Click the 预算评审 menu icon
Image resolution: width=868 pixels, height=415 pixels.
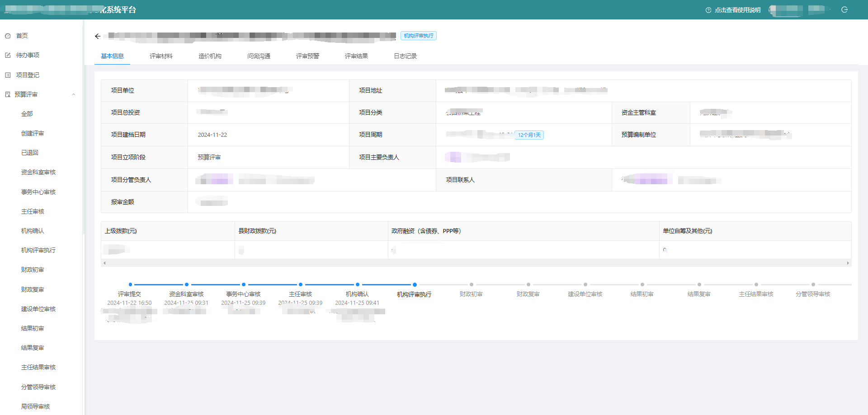(8, 94)
